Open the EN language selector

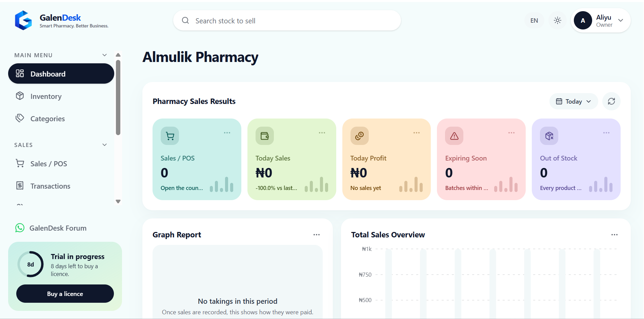(534, 21)
